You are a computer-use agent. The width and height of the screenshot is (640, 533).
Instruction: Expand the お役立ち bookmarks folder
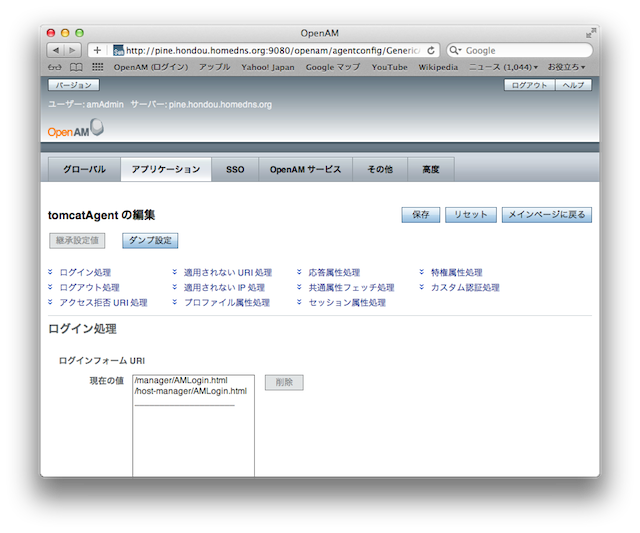pos(566,67)
